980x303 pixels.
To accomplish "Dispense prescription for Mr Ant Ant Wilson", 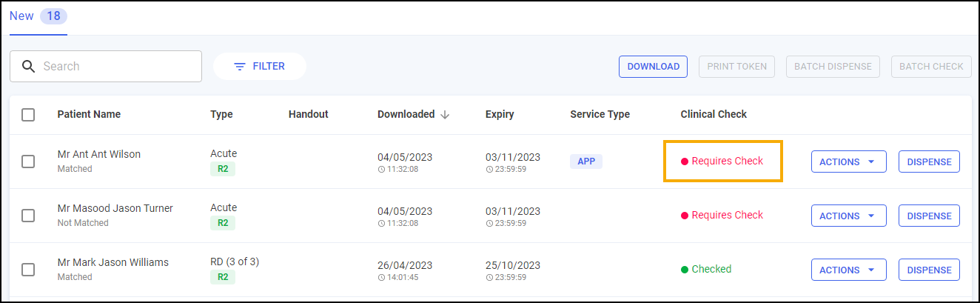I will (x=929, y=162).
